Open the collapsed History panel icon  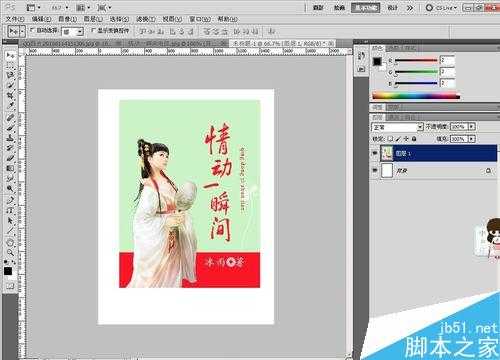[x=361, y=56]
